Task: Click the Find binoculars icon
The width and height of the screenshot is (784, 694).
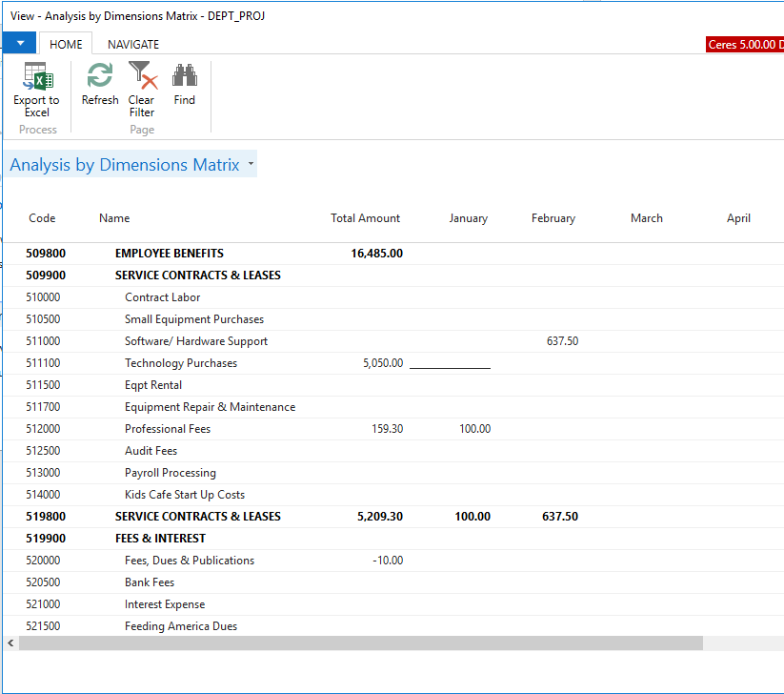Action: point(184,76)
